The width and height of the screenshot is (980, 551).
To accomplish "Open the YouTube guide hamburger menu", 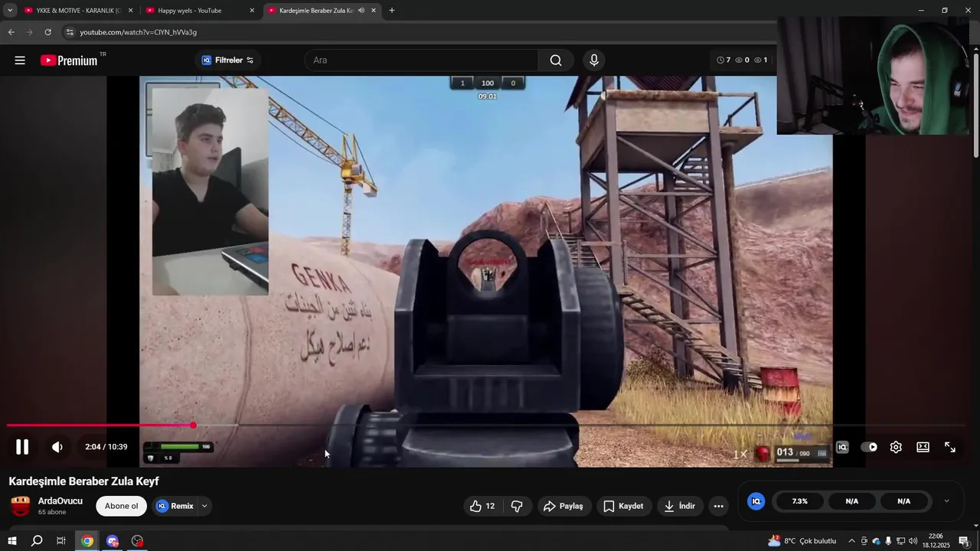I will [x=20, y=60].
